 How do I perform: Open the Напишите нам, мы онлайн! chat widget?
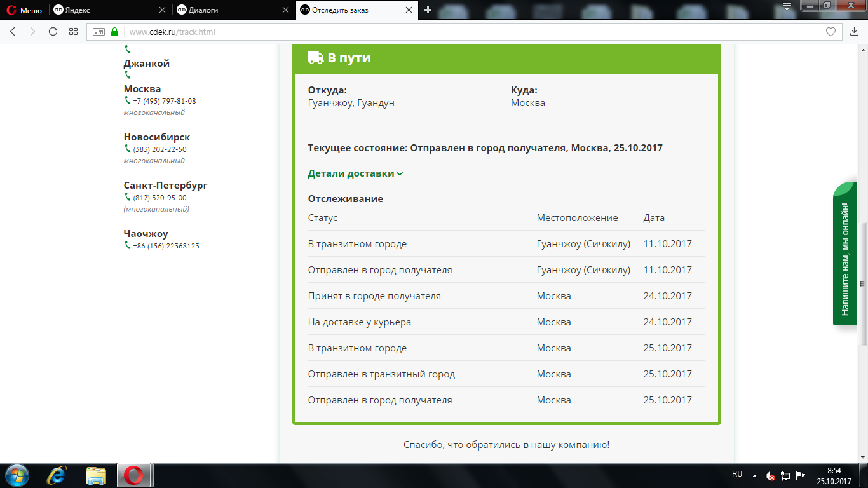click(x=844, y=254)
